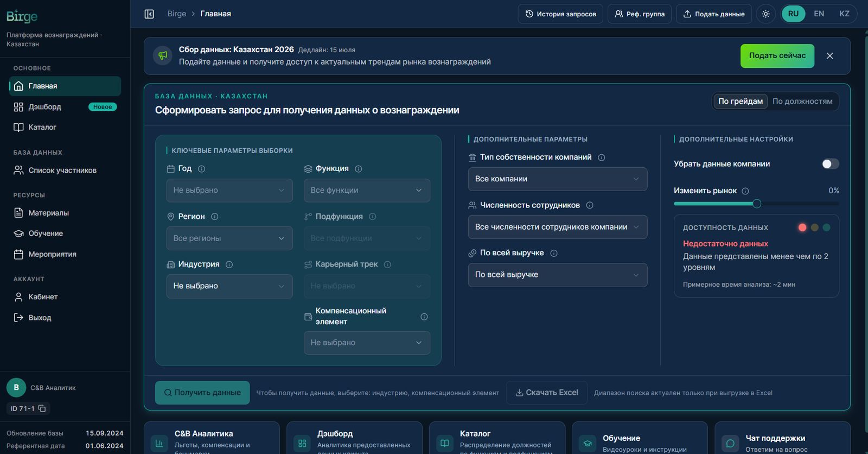Click the megaphone announcement icon

click(x=163, y=55)
